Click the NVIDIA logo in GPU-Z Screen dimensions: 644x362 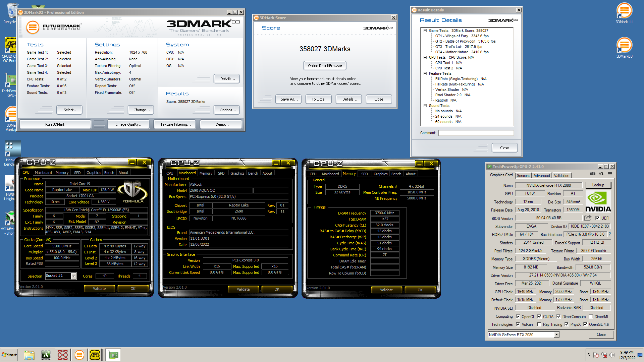tap(598, 201)
